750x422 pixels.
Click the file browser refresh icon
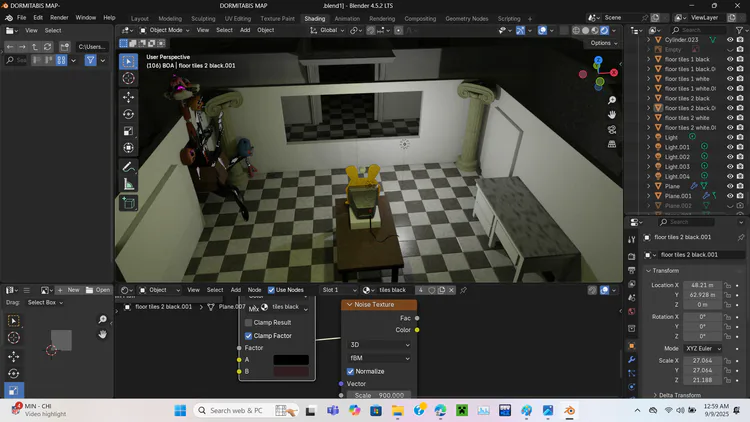(47, 46)
